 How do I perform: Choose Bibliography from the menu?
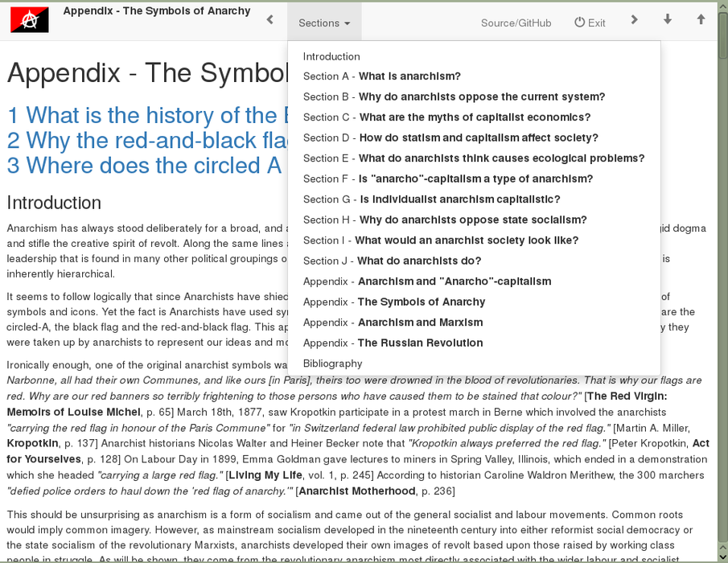pos(332,364)
